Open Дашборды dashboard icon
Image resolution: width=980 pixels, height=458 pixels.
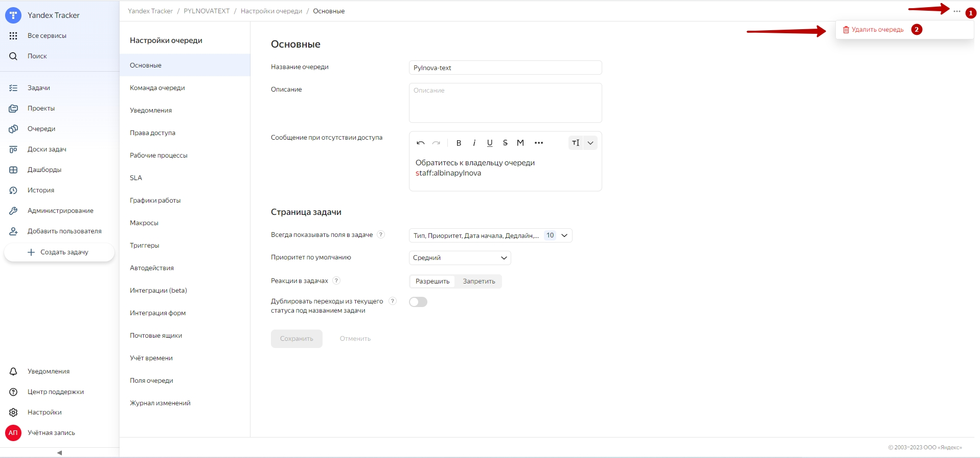click(x=13, y=170)
